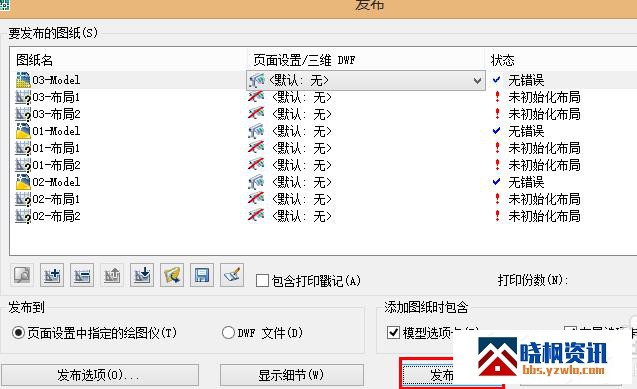Click red exclamation status icon for 03-布局2
The width and height of the screenshot is (637, 389).
point(497,114)
